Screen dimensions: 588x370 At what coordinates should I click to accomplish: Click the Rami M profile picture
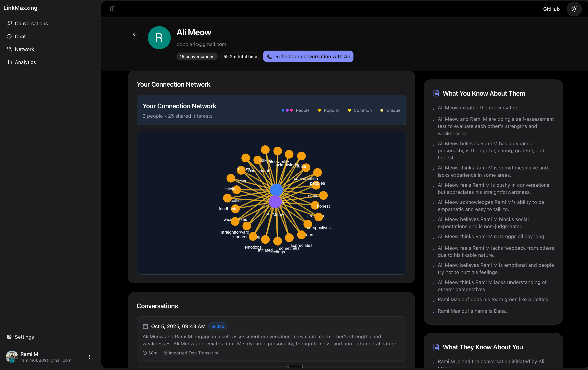click(x=12, y=357)
